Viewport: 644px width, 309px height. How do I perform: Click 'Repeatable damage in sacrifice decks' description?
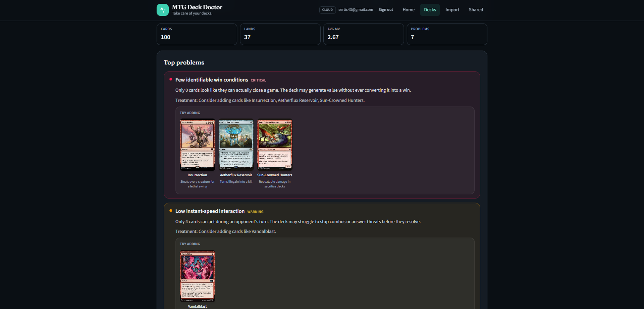275,184
